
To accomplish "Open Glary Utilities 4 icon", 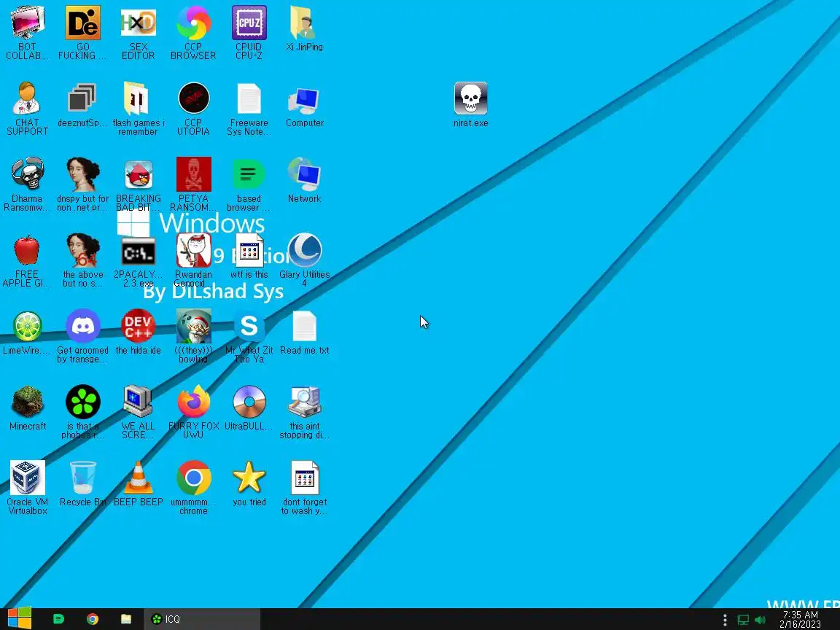I will tap(304, 250).
